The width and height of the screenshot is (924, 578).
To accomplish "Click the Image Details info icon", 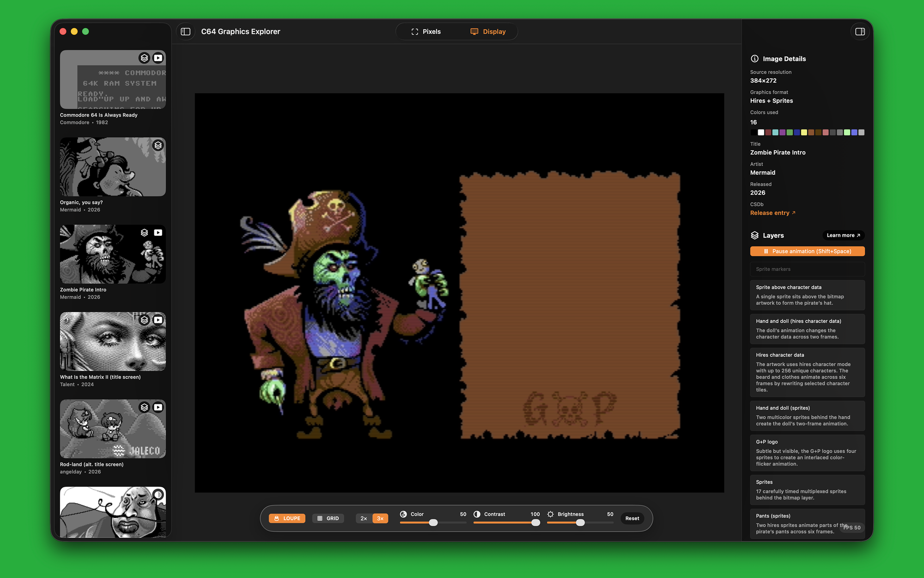I will pos(754,59).
